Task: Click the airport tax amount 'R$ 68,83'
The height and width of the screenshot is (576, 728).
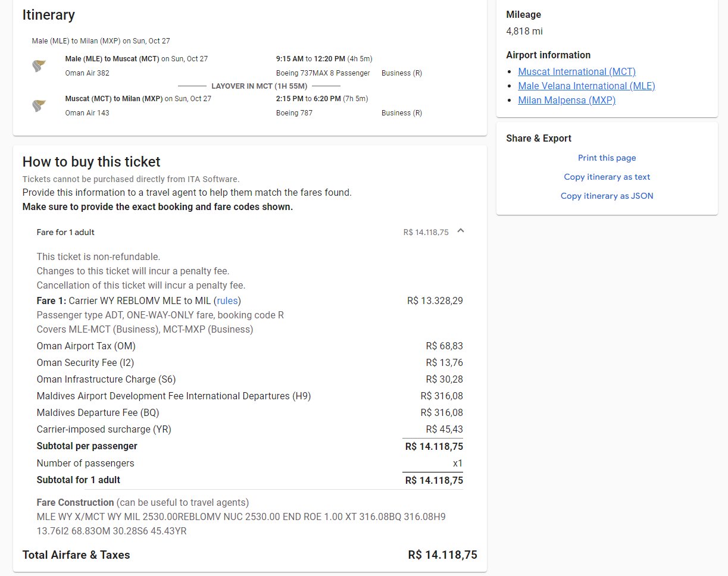Action: (445, 346)
